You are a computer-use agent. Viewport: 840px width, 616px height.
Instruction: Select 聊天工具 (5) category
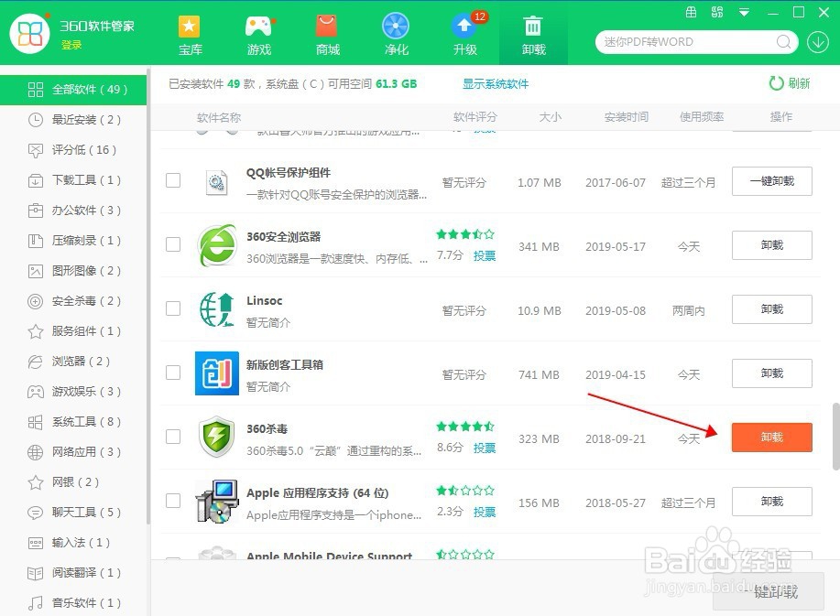point(74,513)
